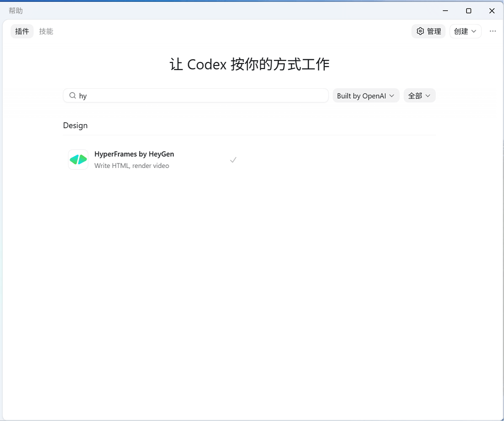Open the 全部 category dropdown

pyautogui.click(x=419, y=96)
